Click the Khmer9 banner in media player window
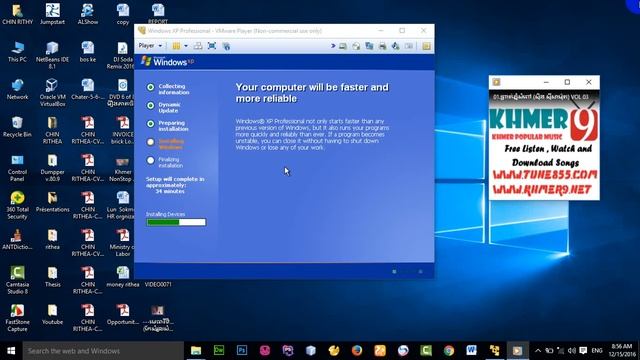640x360 pixels. (544, 145)
